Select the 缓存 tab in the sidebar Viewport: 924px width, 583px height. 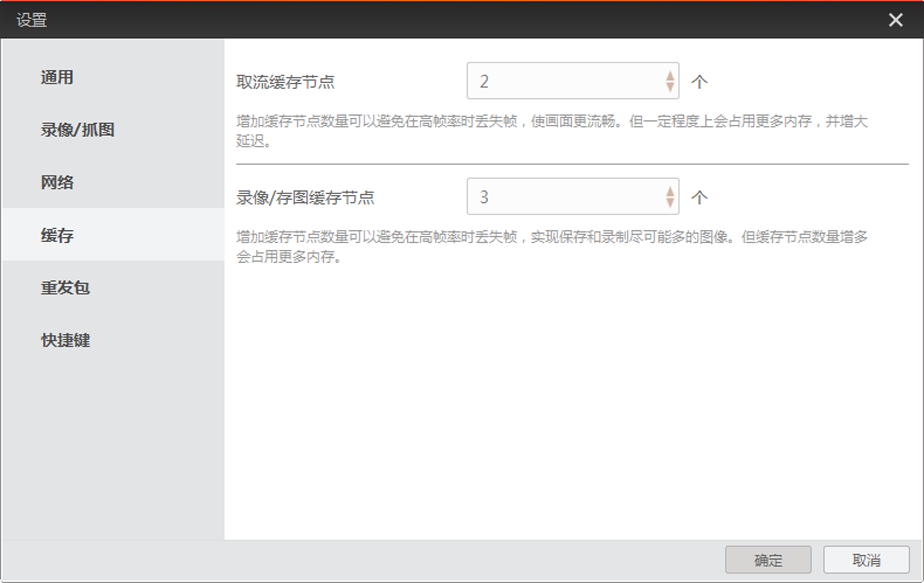(x=57, y=235)
